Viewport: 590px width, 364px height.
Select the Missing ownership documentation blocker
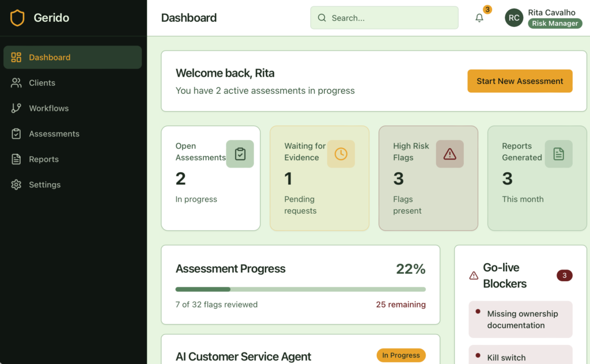pos(520,319)
